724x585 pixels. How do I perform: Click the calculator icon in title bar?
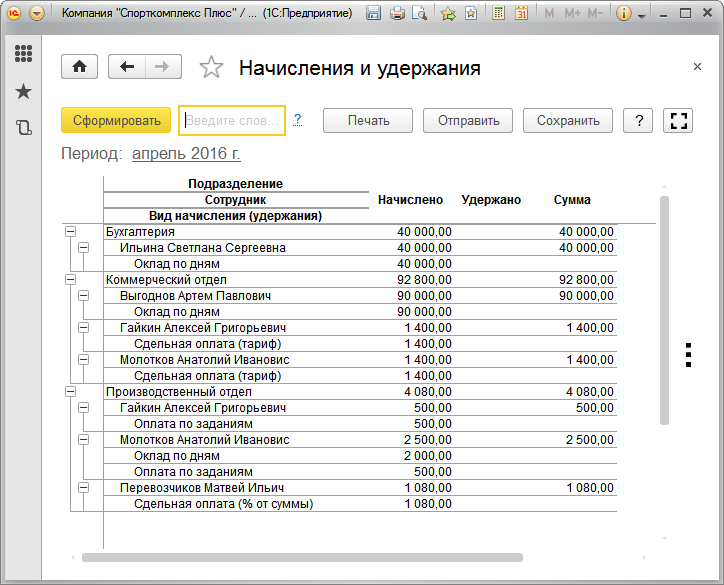pos(497,14)
